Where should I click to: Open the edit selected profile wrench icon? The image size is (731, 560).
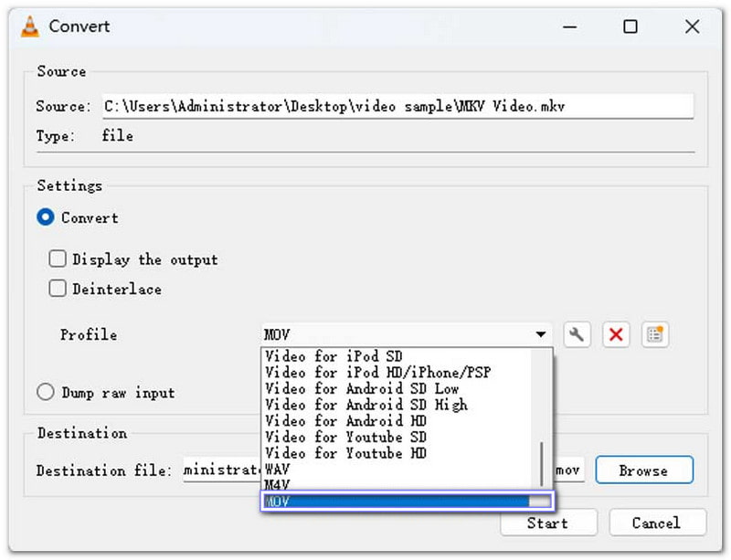[x=577, y=334]
